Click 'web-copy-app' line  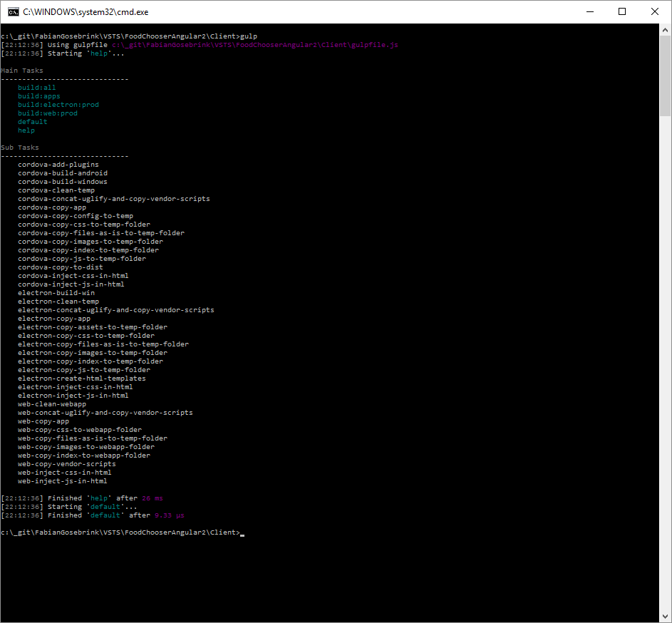(x=43, y=421)
